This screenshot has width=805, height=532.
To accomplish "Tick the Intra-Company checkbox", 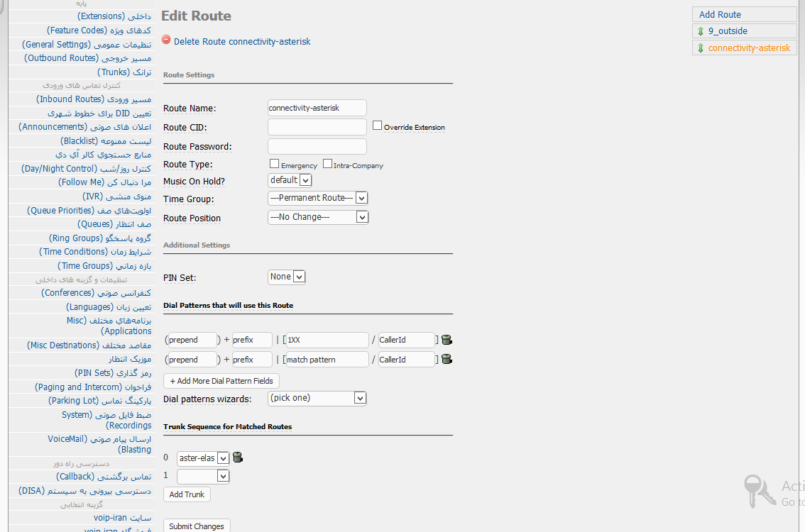I will (327, 164).
